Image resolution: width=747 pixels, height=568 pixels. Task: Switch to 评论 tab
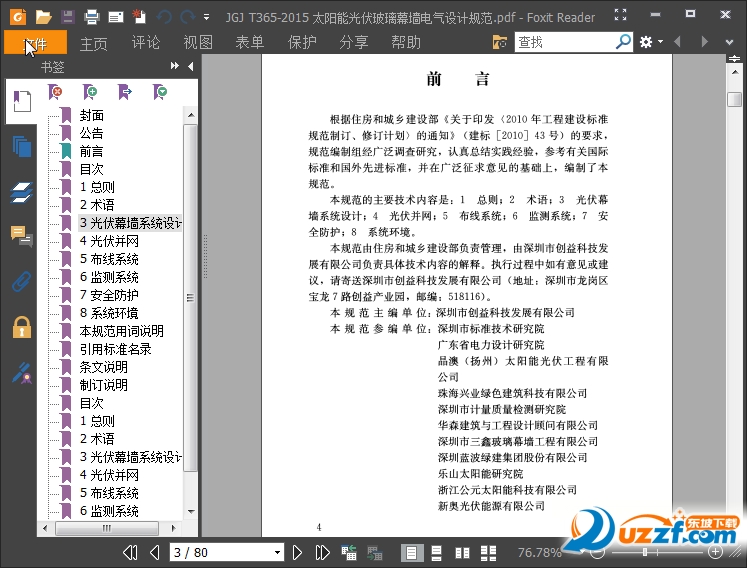pyautogui.click(x=145, y=42)
